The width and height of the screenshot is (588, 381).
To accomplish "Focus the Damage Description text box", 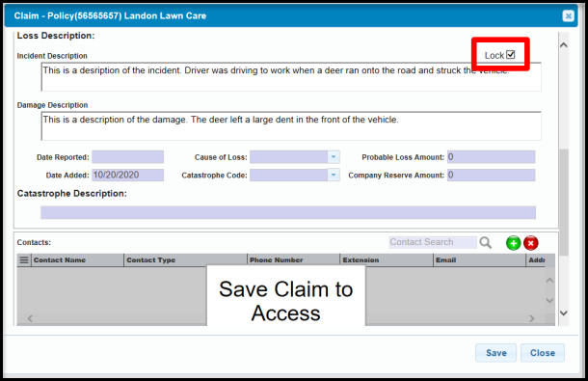I will [291, 125].
